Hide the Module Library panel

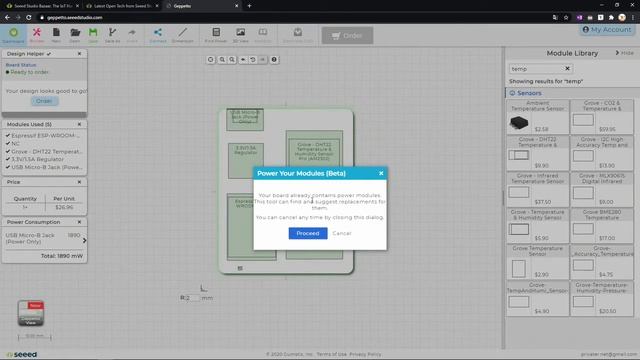pyautogui.click(x=625, y=53)
